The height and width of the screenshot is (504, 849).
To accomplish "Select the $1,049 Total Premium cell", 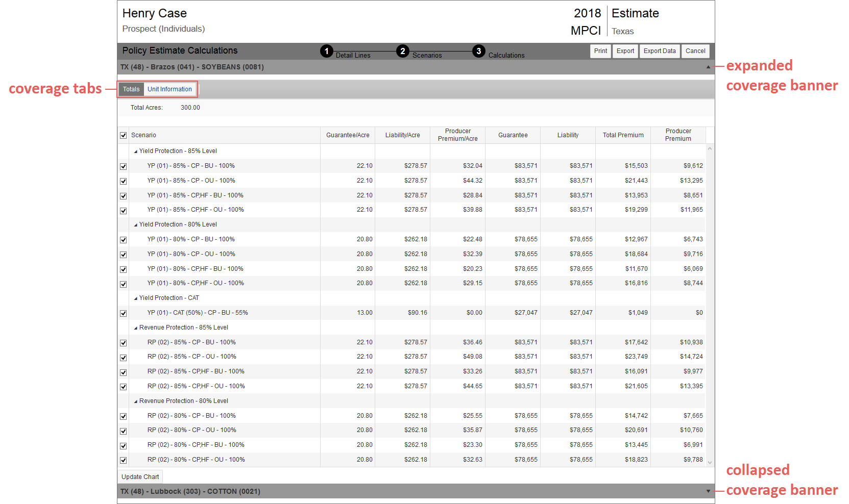I will click(623, 313).
